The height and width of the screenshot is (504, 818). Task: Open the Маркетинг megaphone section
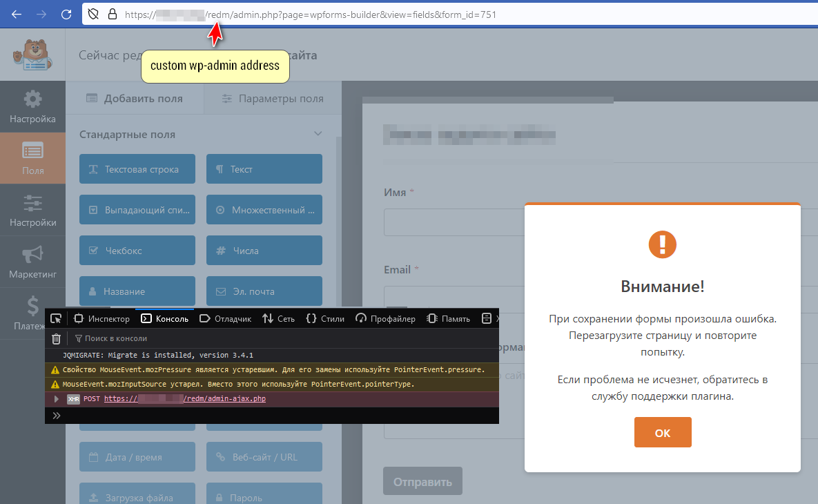tap(32, 262)
